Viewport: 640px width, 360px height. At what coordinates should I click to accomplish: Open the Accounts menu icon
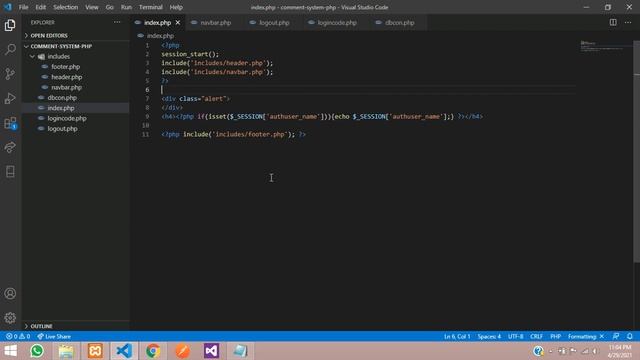[10, 293]
